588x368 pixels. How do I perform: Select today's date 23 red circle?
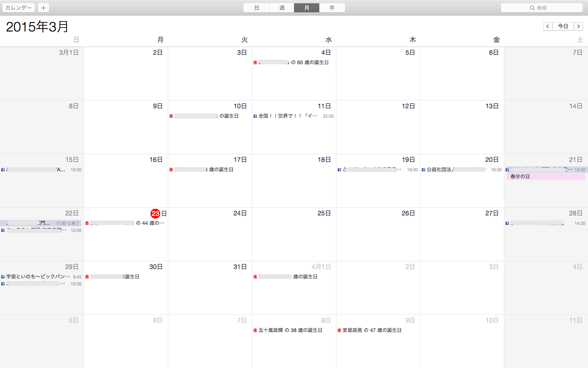click(155, 213)
